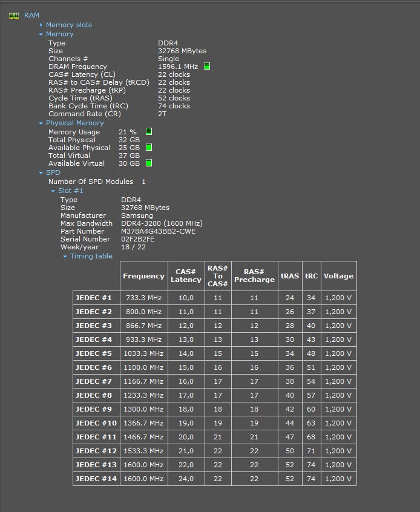Click the green indicator next to Available Virtual
This screenshot has width=420, height=512.
[149, 163]
